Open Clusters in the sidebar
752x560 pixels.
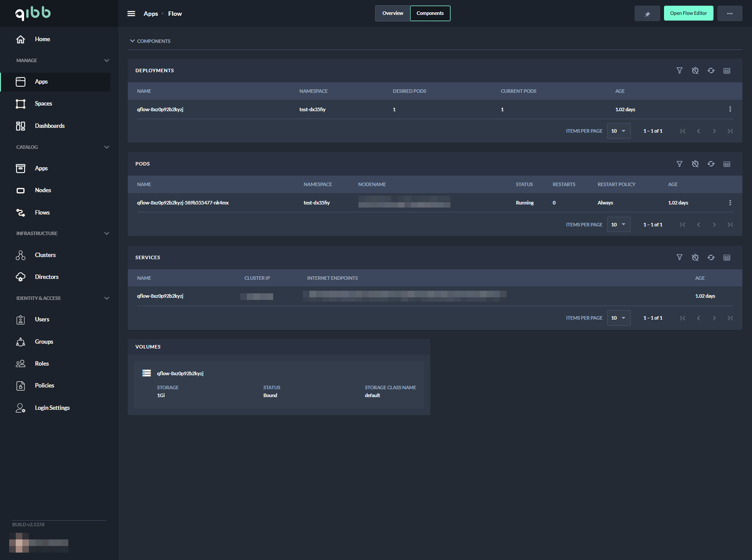point(45,255)
